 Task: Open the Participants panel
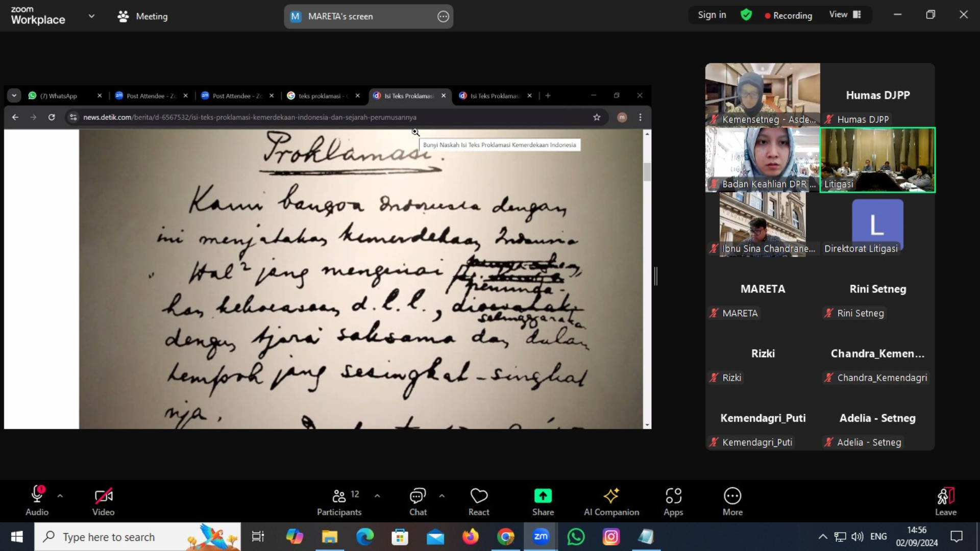(339, 501)
